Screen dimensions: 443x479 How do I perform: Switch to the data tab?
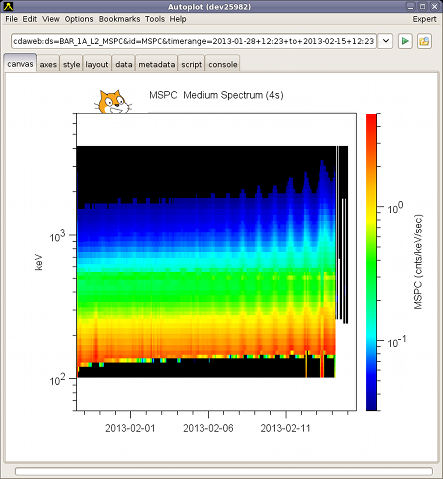[x=124, y=64]
